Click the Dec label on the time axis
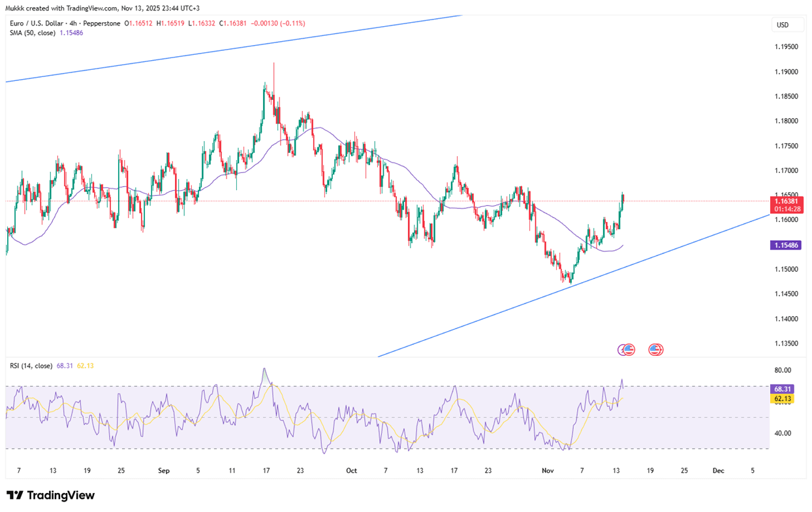Image resolution: width=812 pixels, height=512 pixels. coord(718,470)
